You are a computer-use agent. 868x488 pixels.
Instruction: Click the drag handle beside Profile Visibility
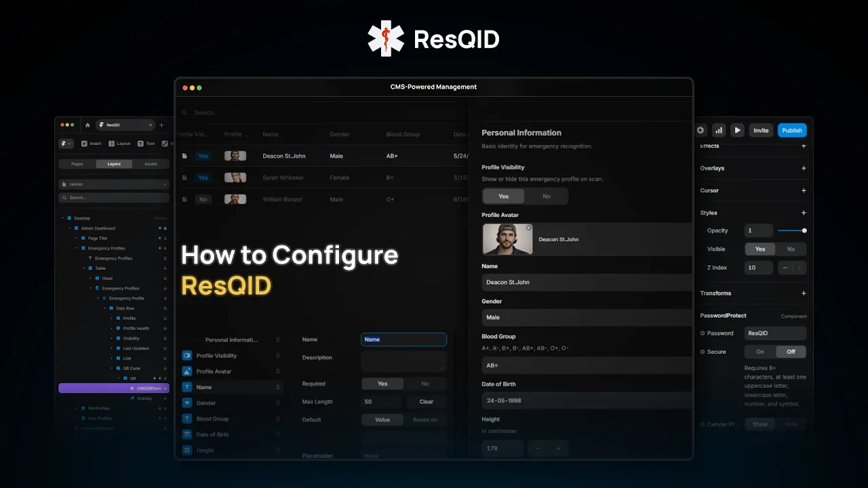click(x=277, y=356)
